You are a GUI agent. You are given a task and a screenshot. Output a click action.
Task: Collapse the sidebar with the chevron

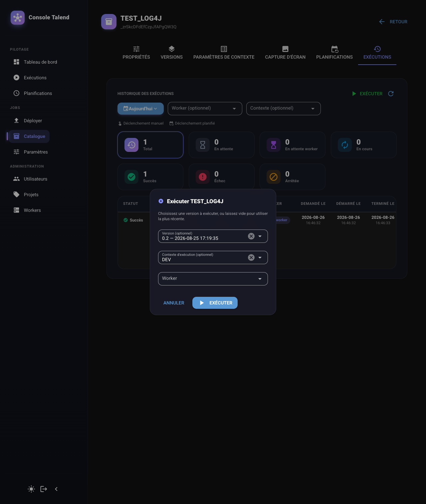(56, 489)
